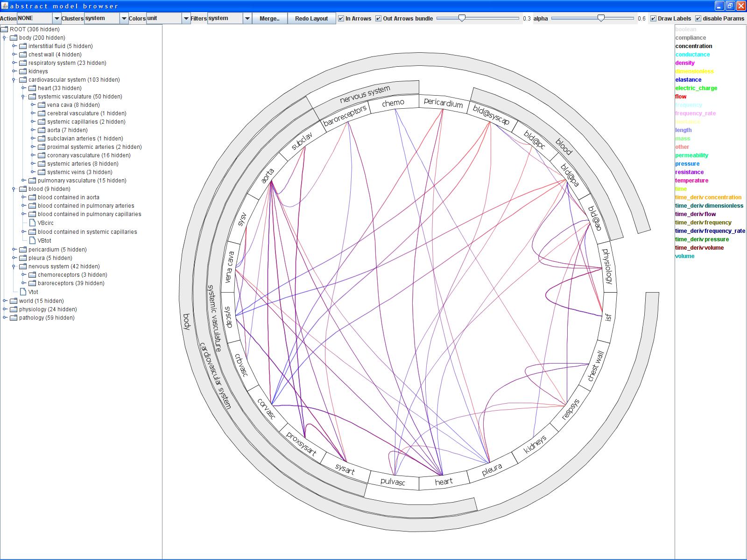
Task: Uncheck the disable Params checkbox
Action: pyautogui.click(x=698, y=19)
